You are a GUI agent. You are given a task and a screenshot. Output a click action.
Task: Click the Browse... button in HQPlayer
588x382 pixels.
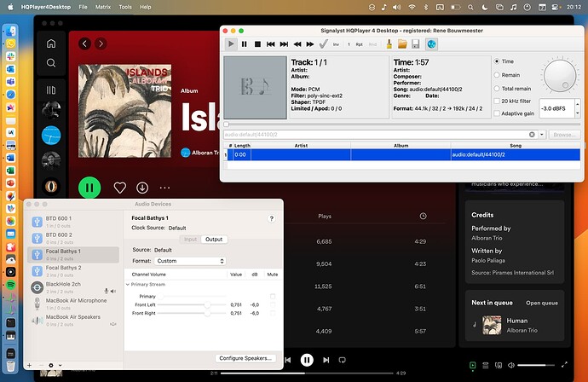coord(564,135)
